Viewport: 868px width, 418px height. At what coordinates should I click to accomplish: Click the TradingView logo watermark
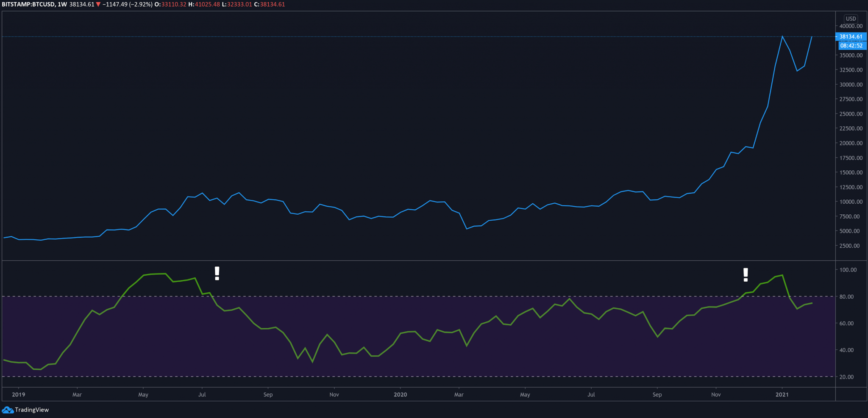click(25, 410)
